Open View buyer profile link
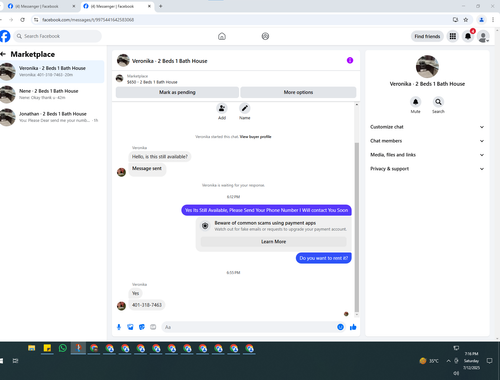Screen dimensions: 500x380 click(255, 137)
